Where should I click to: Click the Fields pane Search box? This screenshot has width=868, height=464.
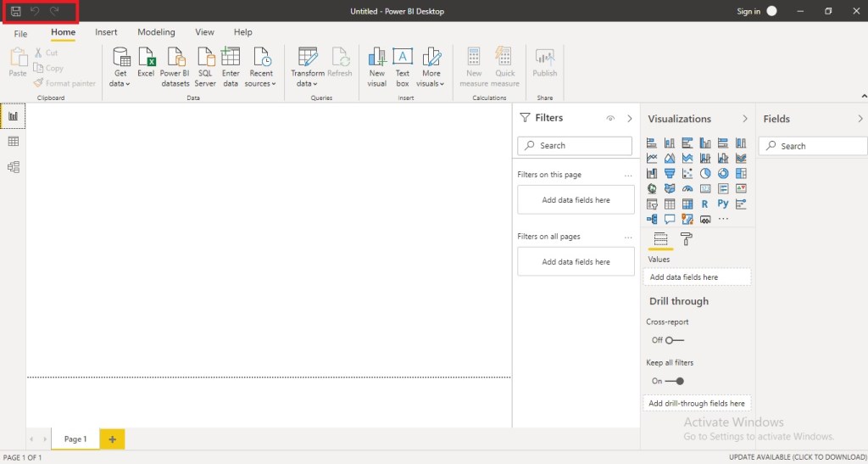[814, 146]
